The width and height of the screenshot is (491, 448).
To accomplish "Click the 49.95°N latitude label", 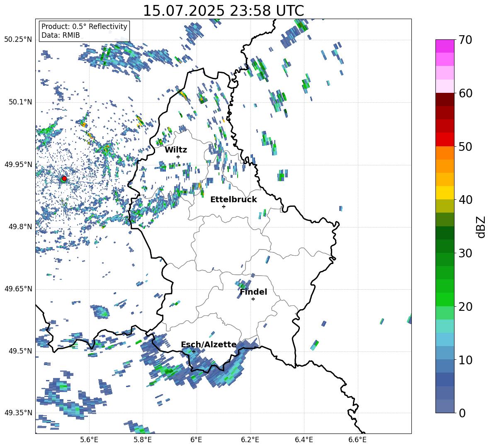I will tap(18, 164).
